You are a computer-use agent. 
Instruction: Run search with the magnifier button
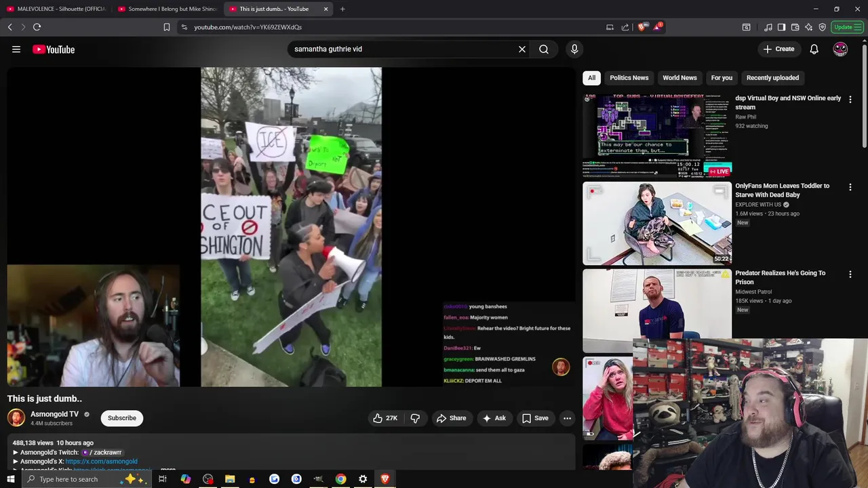pos(544,49)
